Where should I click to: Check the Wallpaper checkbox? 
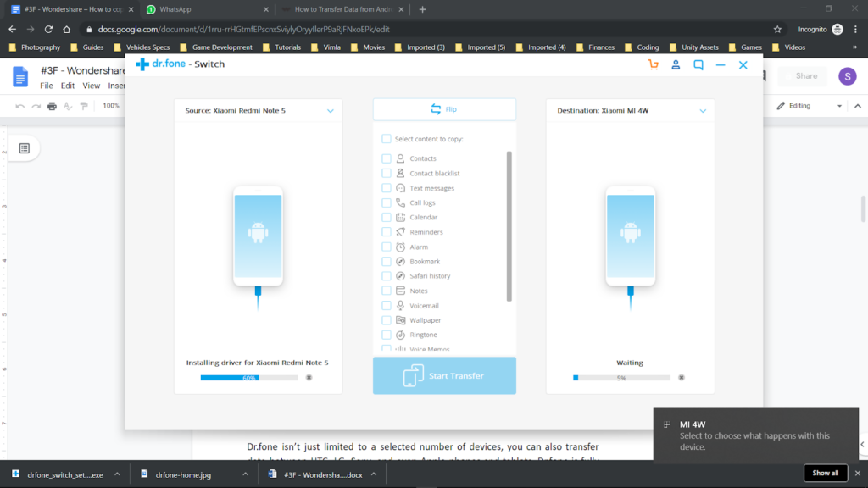coord(387,319)
